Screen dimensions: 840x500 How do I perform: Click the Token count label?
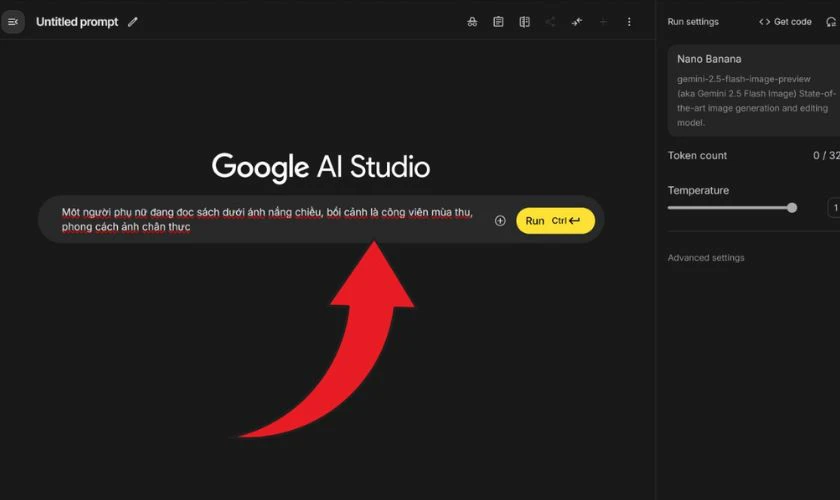tap(697, 155)
